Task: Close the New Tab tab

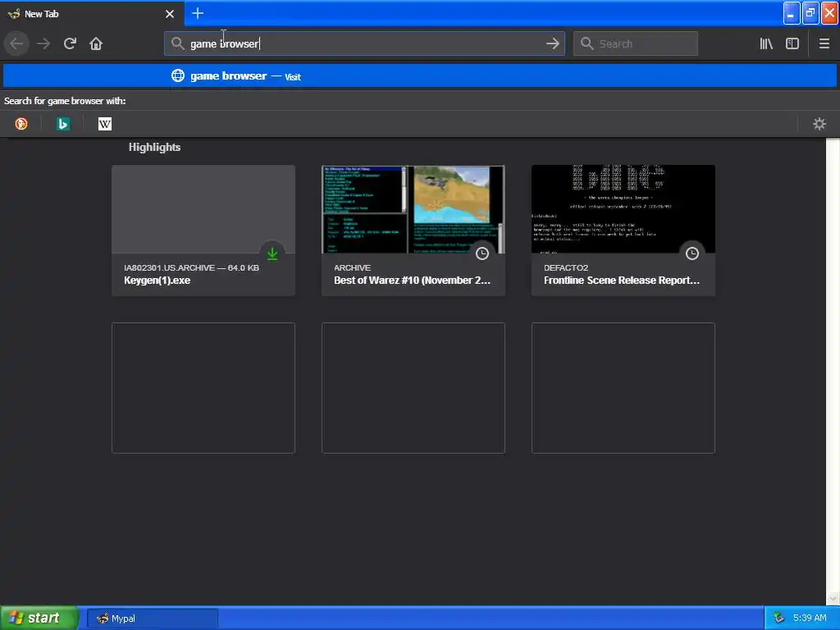Action: pyautogui.click(x=170, y=14)
